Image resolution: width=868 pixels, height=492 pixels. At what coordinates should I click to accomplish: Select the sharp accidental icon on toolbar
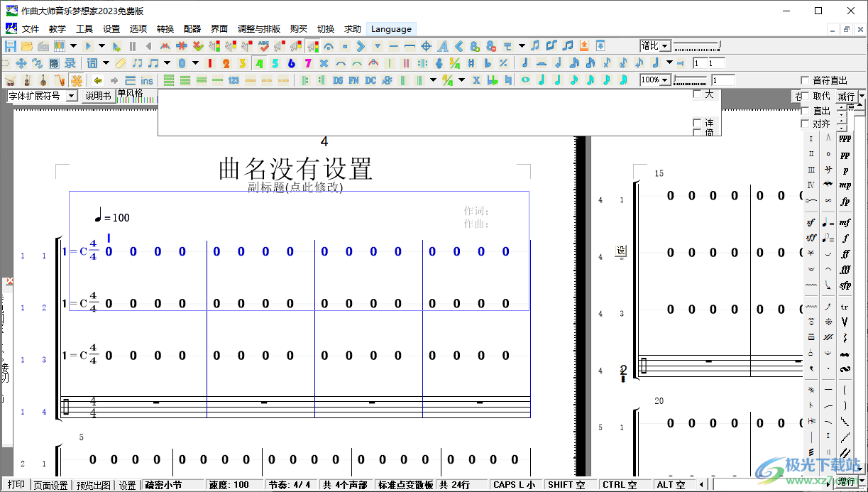[471, 62]
